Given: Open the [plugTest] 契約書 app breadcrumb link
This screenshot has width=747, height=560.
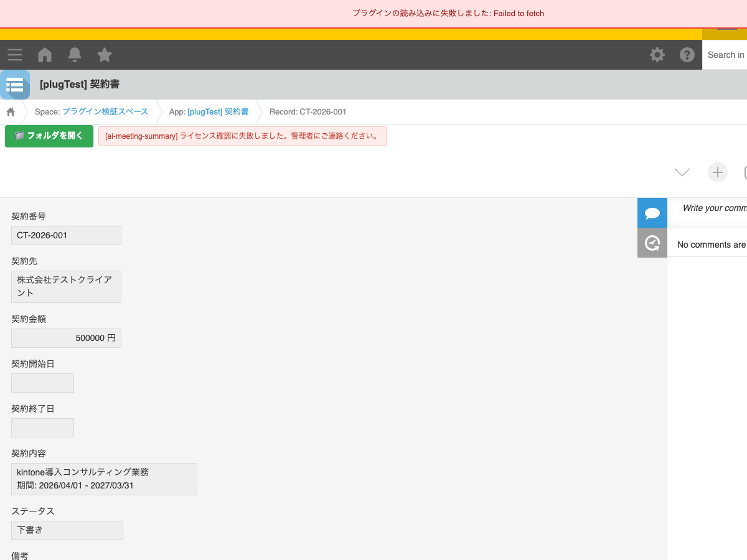Looking at the screenshot, I should click(x=218, y=112).
